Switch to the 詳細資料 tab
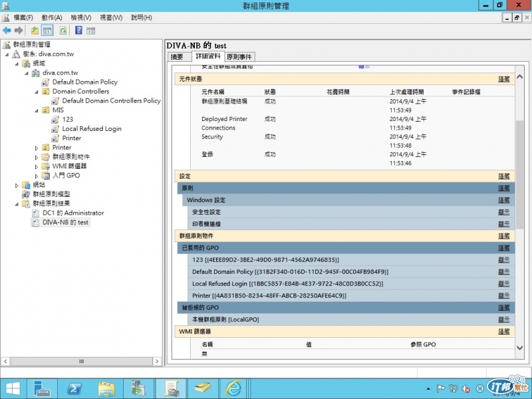The image size is (532, 399). [x=208, y=57]
